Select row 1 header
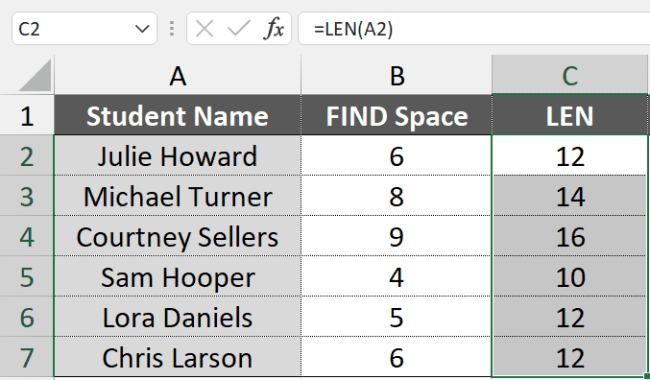 tap(27, 115)
